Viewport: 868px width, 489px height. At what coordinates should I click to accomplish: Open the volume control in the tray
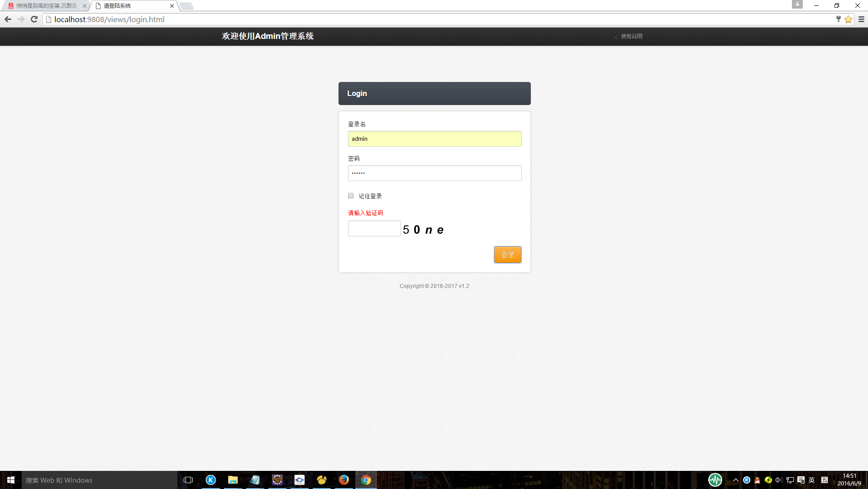click(x=779, y=480)
